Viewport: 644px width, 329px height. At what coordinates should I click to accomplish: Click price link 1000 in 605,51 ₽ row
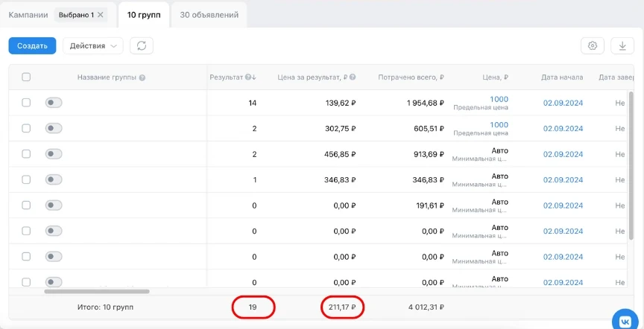coord(499,125)
